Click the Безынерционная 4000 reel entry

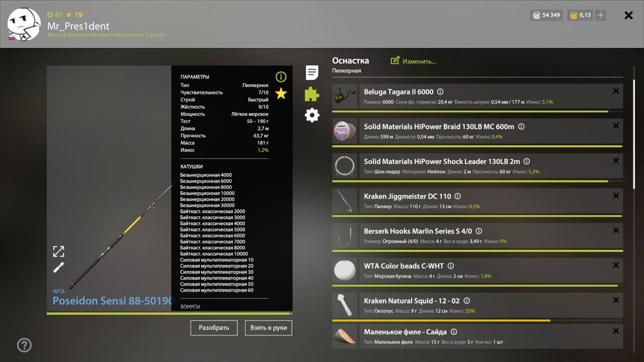point(206,175)
